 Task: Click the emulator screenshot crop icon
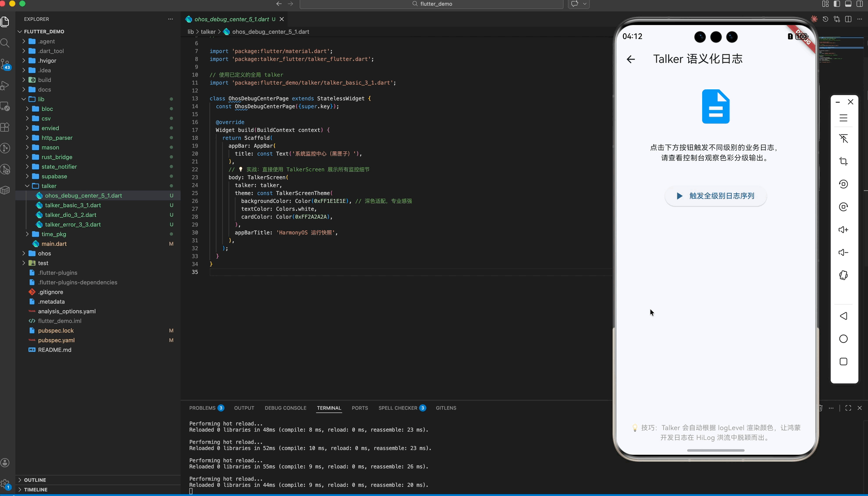(x=843, y=161)
